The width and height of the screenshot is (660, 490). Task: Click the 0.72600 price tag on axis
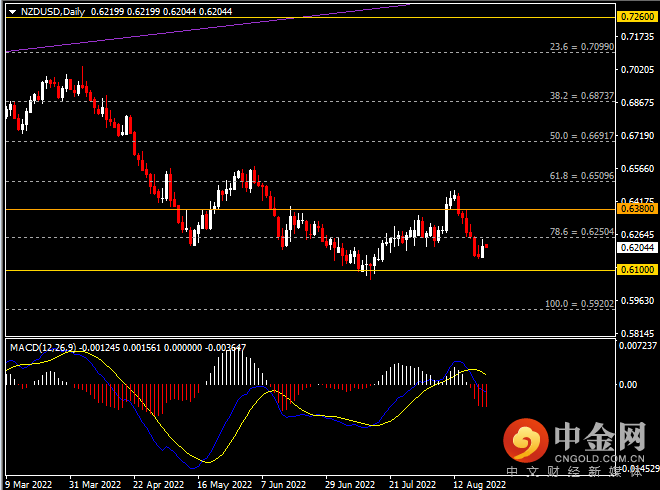637,17
